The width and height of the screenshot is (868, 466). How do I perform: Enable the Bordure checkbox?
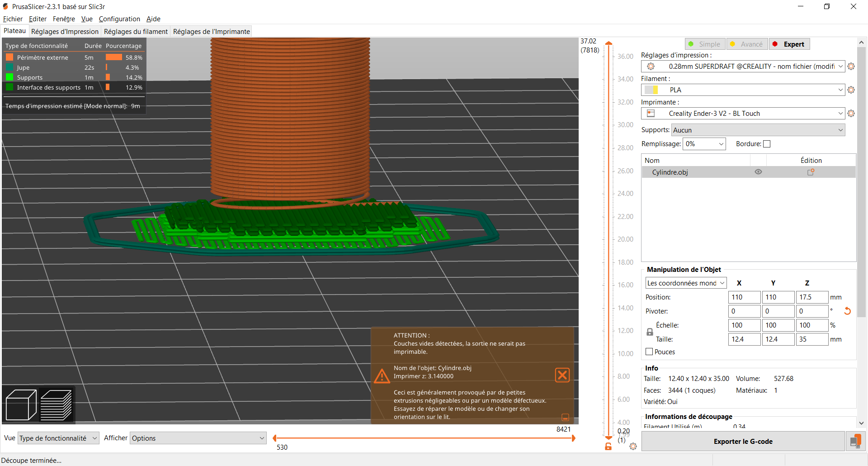[767, 144]
